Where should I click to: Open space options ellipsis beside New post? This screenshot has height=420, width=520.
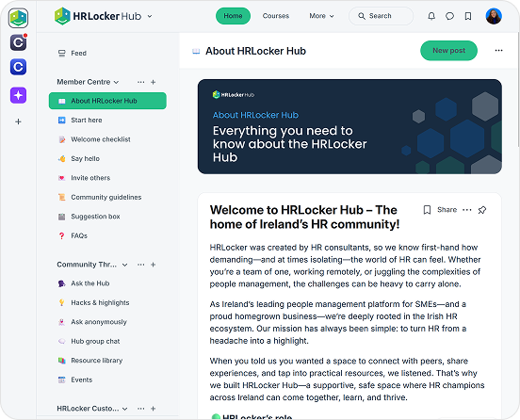[x=498, y=51]
